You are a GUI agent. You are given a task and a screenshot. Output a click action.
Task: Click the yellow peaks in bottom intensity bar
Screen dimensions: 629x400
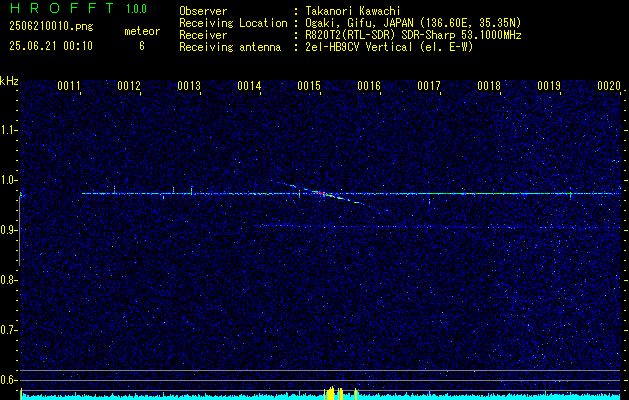pyautogui.click(x=334, y=393)
